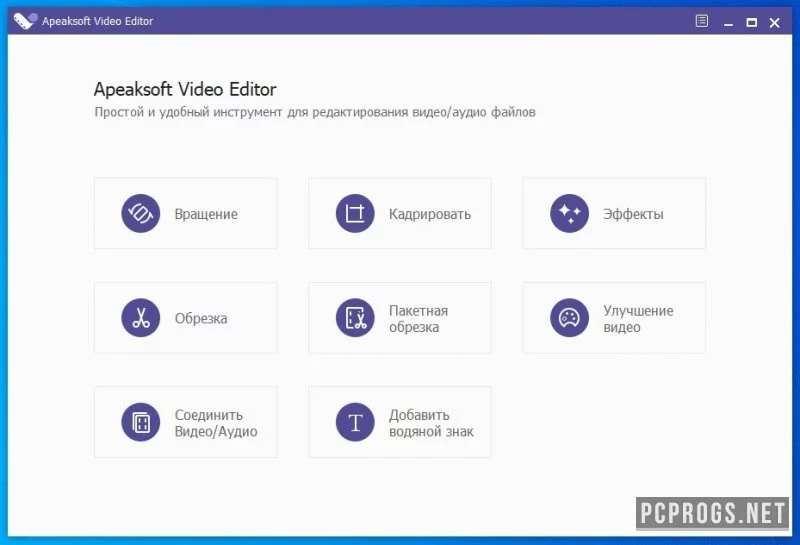Minimize the Apeaksoft Video Editor window
Screen dimensions: 800x545
(729, 22)
